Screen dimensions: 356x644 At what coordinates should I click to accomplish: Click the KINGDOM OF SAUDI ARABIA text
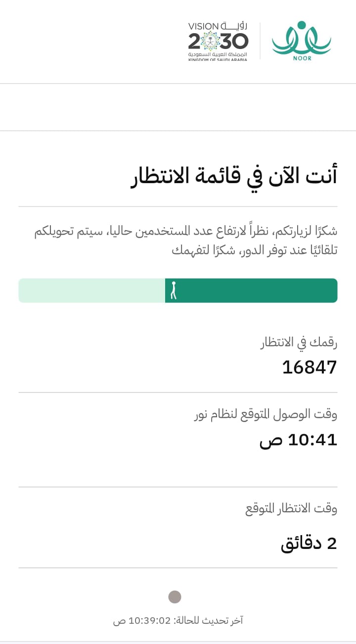pos(218,60)
